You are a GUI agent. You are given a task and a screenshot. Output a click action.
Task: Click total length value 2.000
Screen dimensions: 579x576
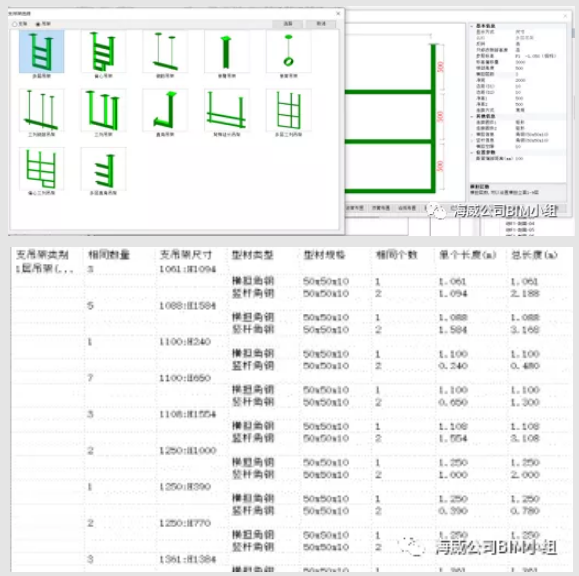525,474
